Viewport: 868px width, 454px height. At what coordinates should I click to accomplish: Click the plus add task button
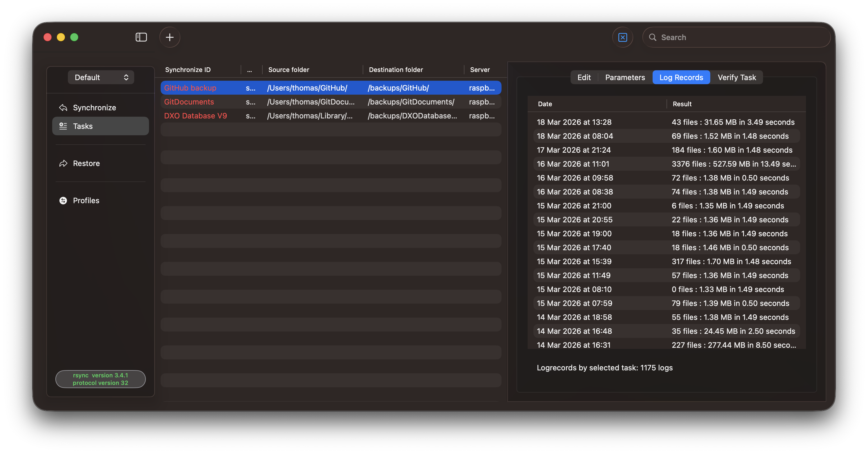pyautogui.click(x=170, y=37)
